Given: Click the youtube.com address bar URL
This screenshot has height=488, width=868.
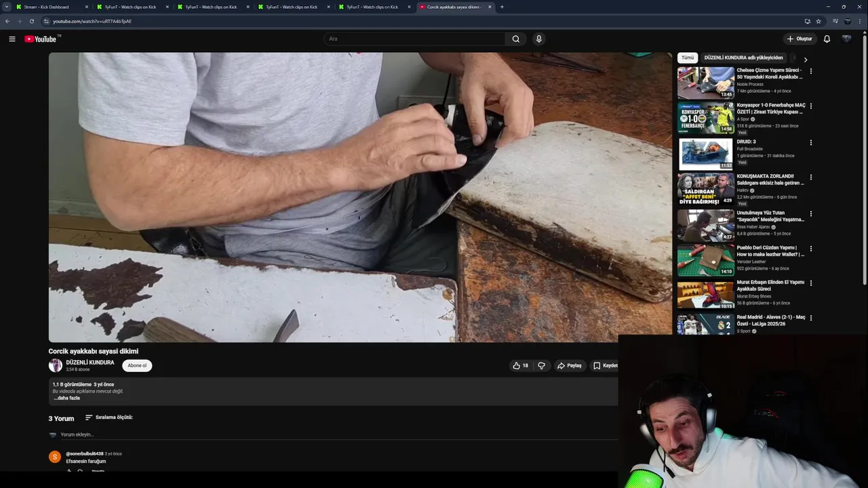Looking at the screenshot, I should [92, 21].
